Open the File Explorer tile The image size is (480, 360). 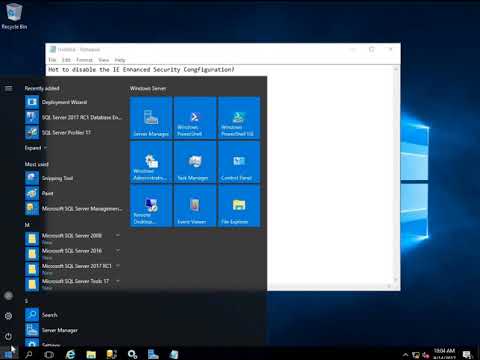pos(239,206)
